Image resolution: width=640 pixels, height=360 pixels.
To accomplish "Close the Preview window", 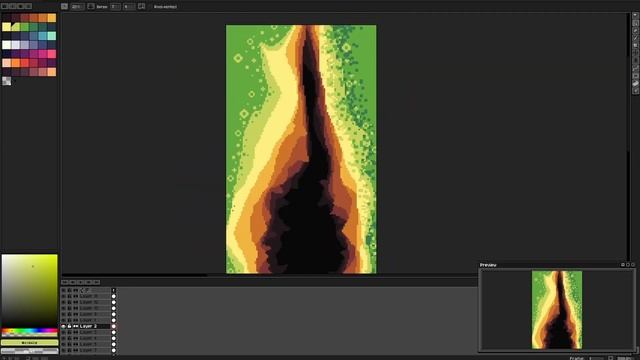I will pos(633,265).
